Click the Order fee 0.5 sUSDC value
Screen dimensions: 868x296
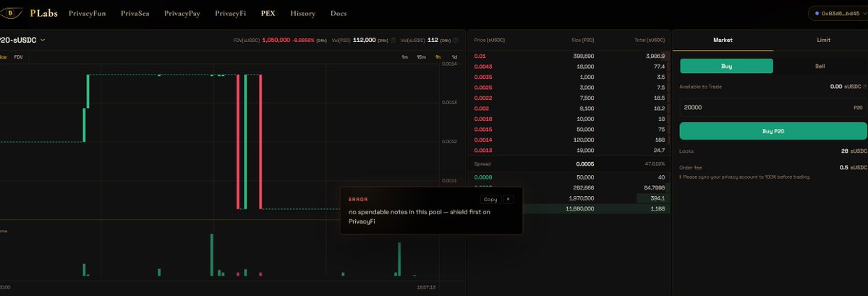point(854,167)
